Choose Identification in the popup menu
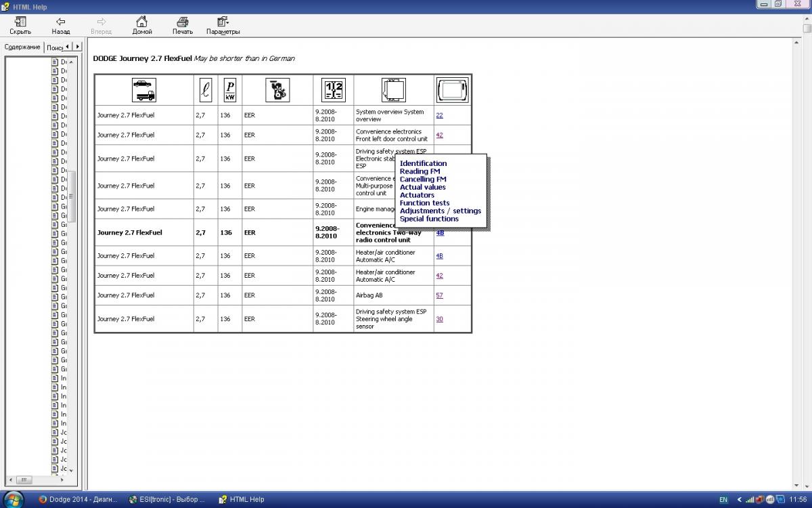Screen dimensions: 812x508 click(x=423, y=163)
